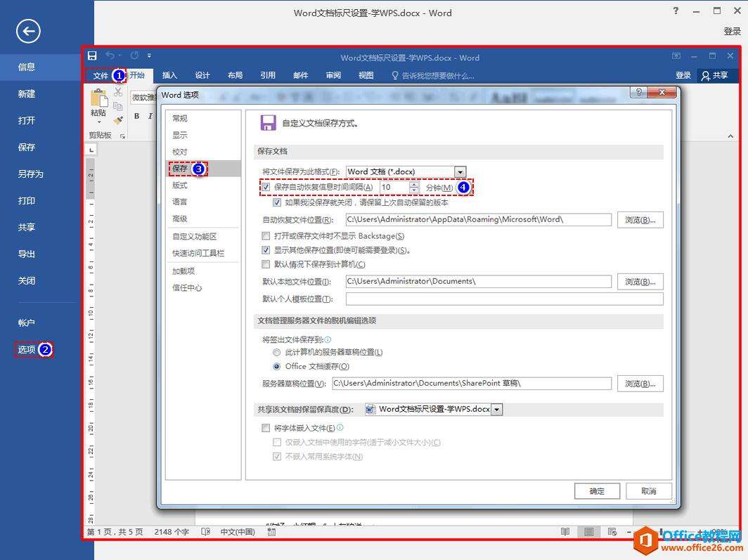The height and width of the screenshot is (560, 748).
Task: Open the Clipboard pane launcher
Action: coord(122,136)
